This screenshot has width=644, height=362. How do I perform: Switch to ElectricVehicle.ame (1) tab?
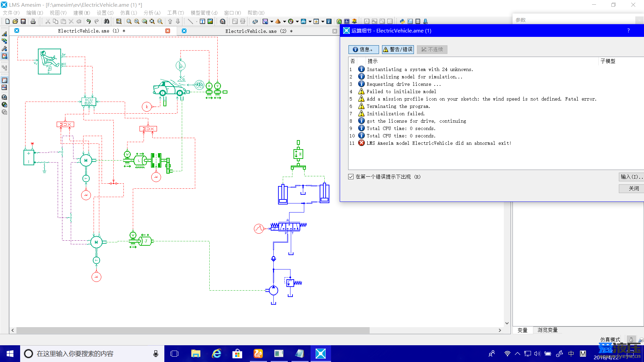(x=91, y=31)
